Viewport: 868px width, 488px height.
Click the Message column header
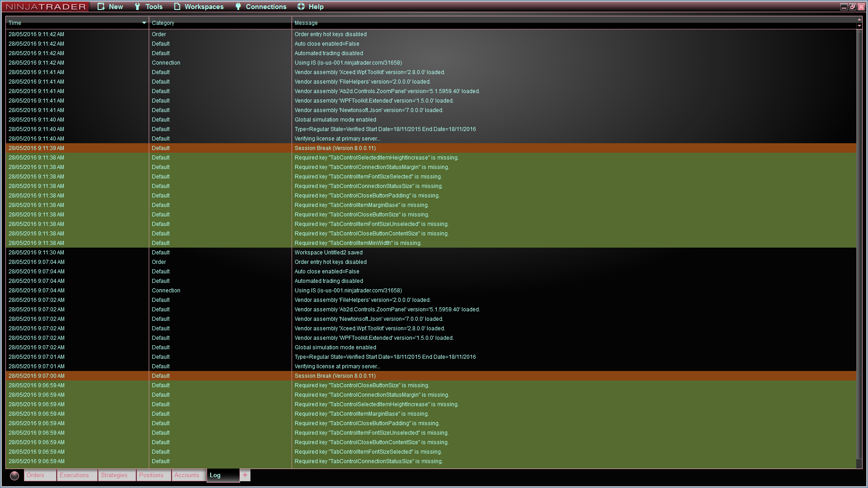tap(306, 23)
